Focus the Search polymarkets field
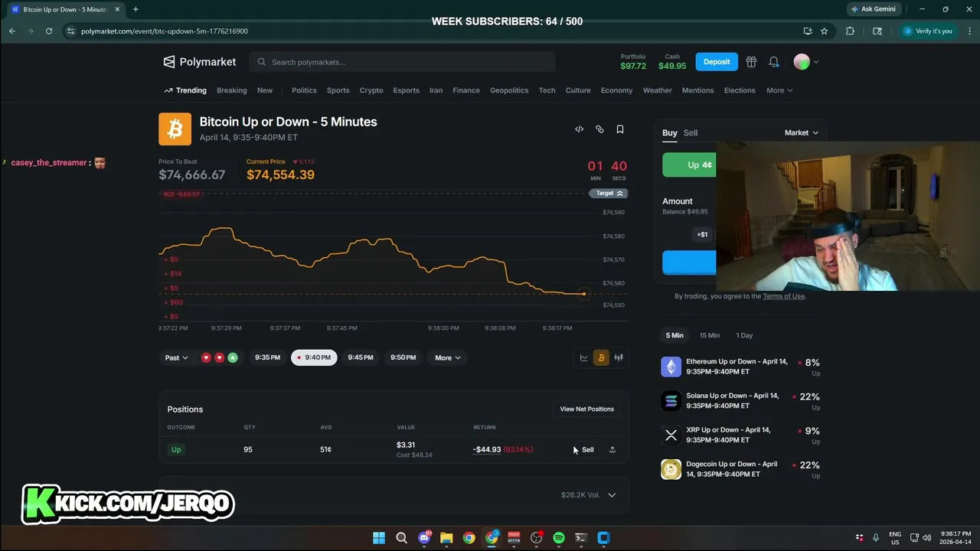The image size is (980, 551). click(x=401, y=62)
